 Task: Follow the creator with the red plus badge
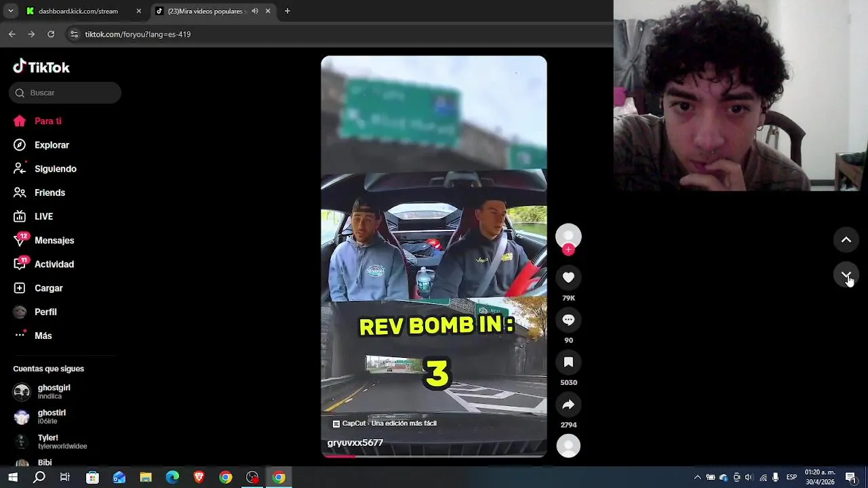click(568, 249)
